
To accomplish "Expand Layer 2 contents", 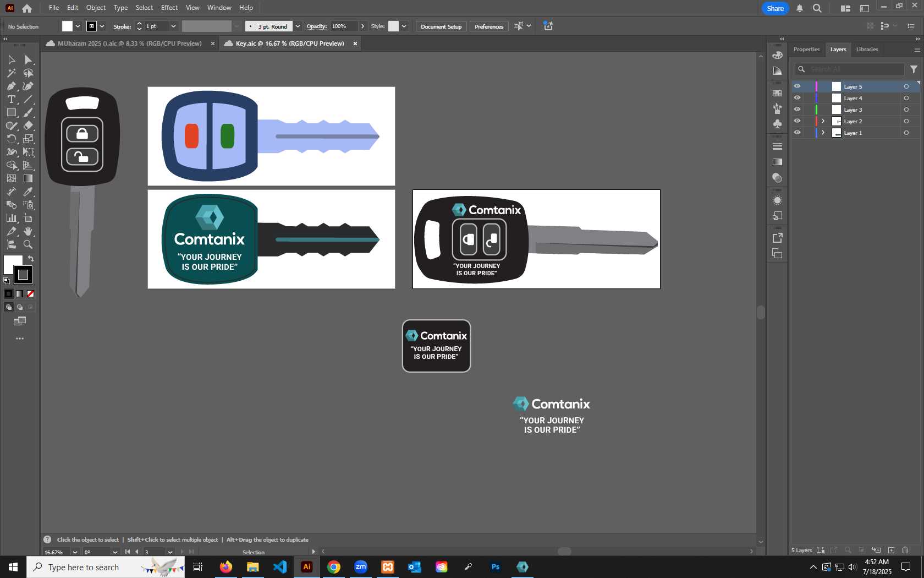I will [823, 121].
